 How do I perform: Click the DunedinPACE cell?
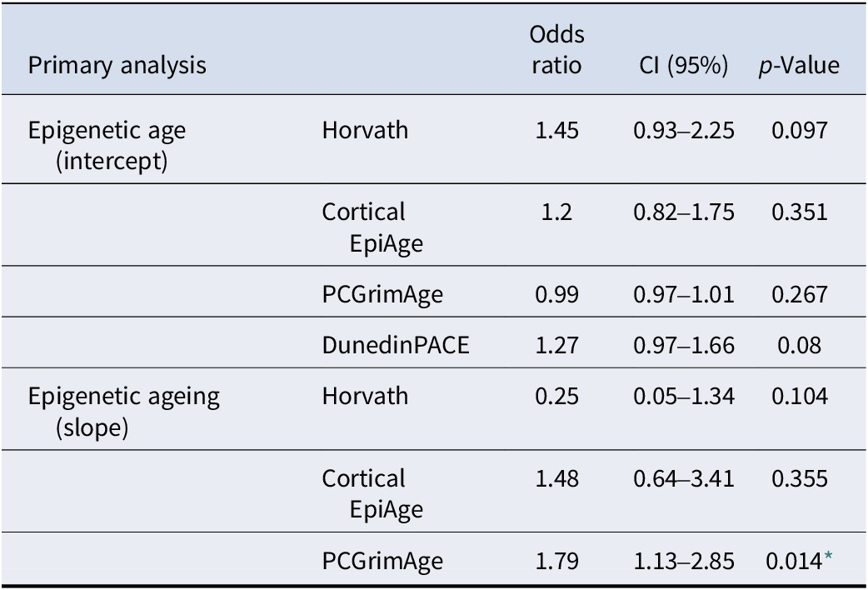(x=396, y=344)
